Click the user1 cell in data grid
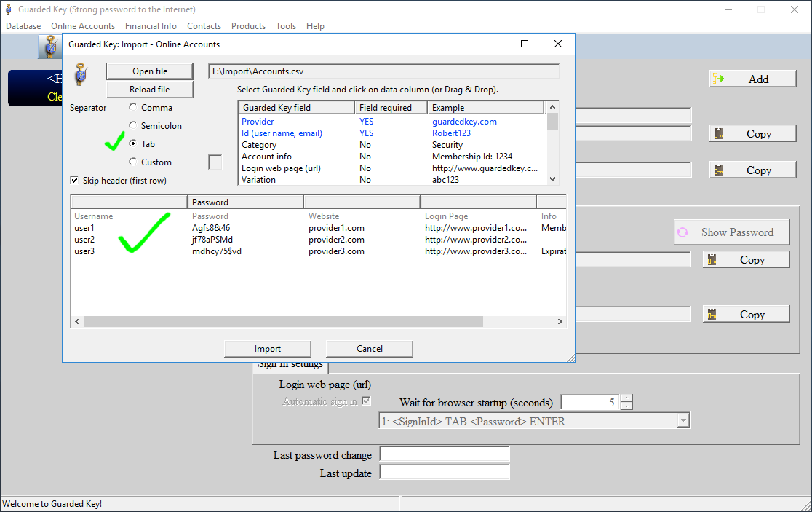 84,228
